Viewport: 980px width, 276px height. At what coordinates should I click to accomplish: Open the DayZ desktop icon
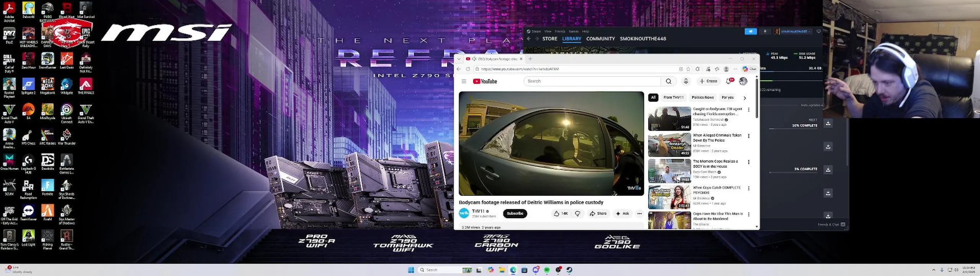coord(9,36)
